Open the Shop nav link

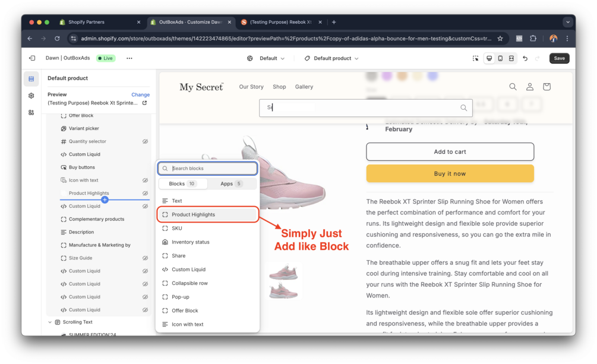tap(279, 87)
